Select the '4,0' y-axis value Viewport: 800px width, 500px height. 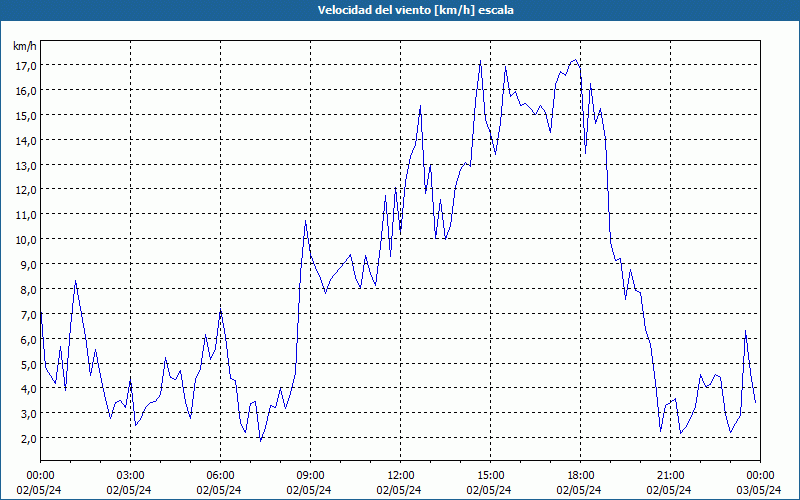point(28,389)
